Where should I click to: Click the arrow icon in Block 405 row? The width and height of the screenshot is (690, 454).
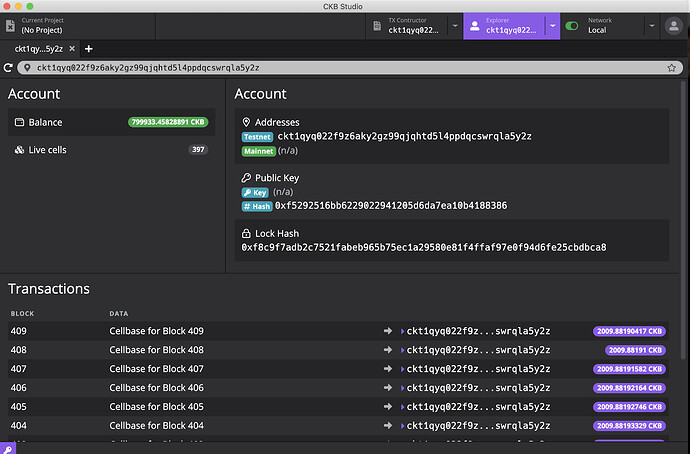point(388,406)
